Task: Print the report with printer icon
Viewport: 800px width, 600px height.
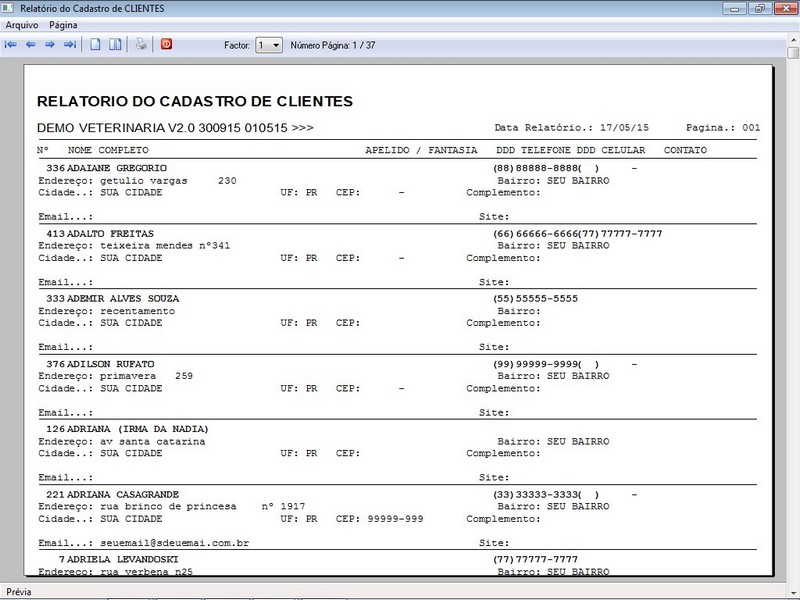Action: 142,45
